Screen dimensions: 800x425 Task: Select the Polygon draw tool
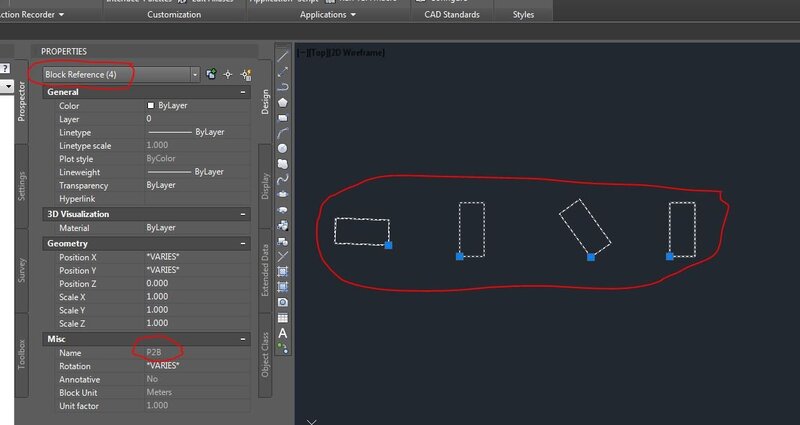pos(283,101)
